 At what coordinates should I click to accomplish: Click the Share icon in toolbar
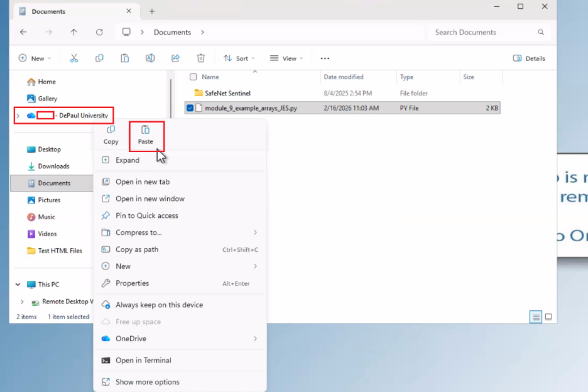175,58
